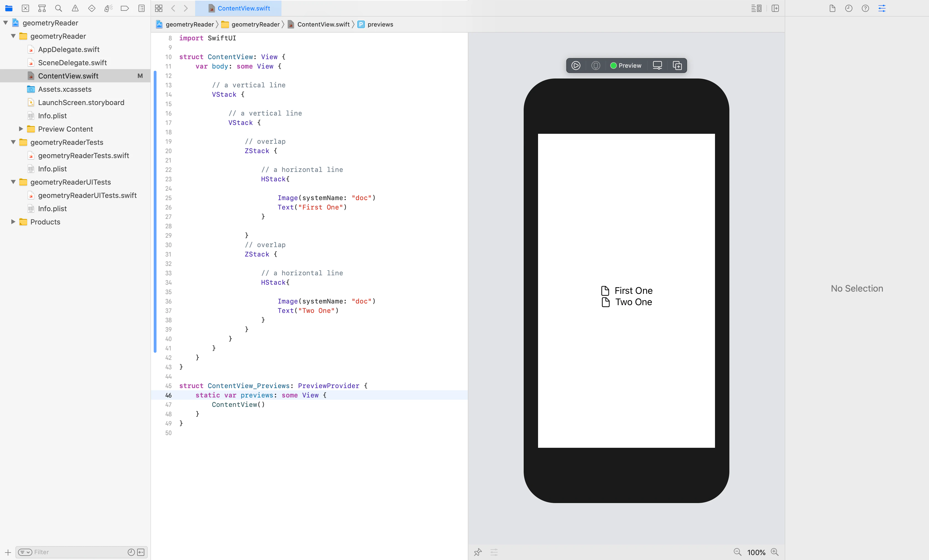Toggle recent files filter clock icon

(131, 552)
